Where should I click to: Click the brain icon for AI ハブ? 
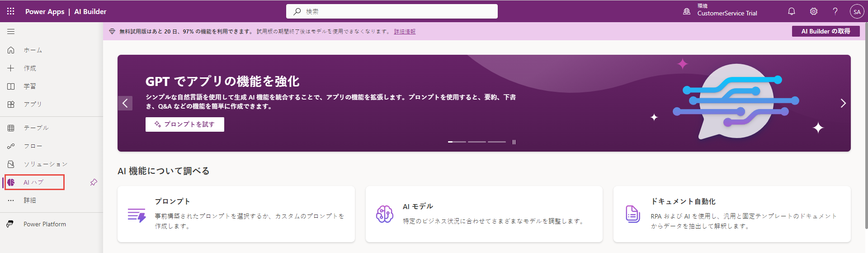pos(11,182)
